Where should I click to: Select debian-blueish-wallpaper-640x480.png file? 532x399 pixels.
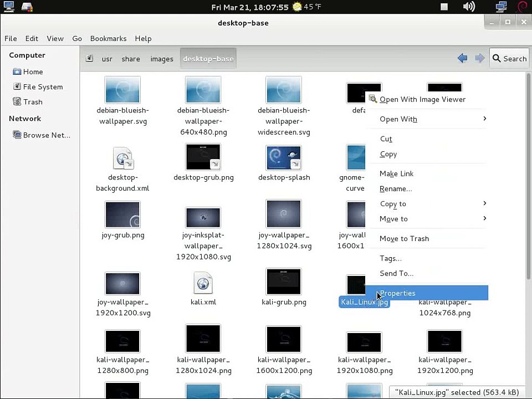(203, 90)
